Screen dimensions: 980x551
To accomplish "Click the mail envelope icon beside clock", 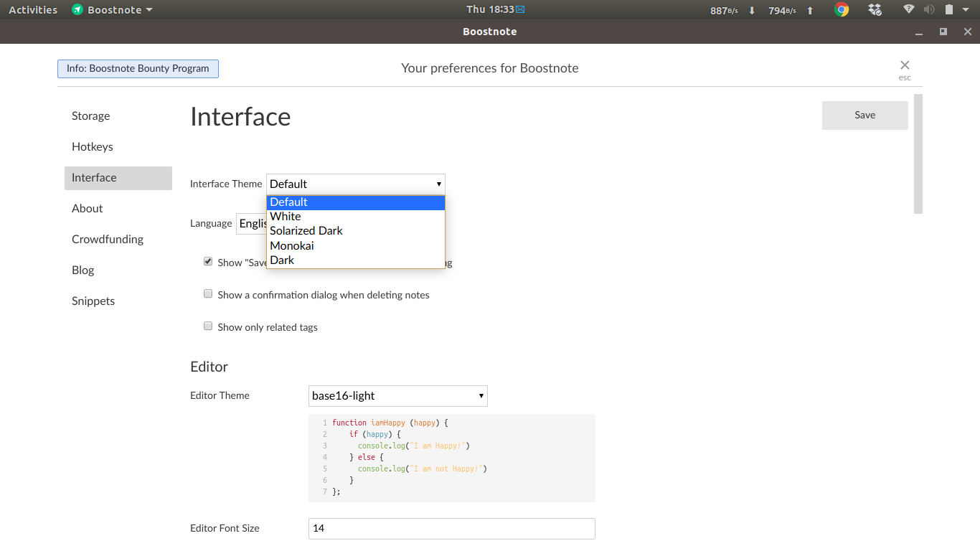I will coord(520,9).
